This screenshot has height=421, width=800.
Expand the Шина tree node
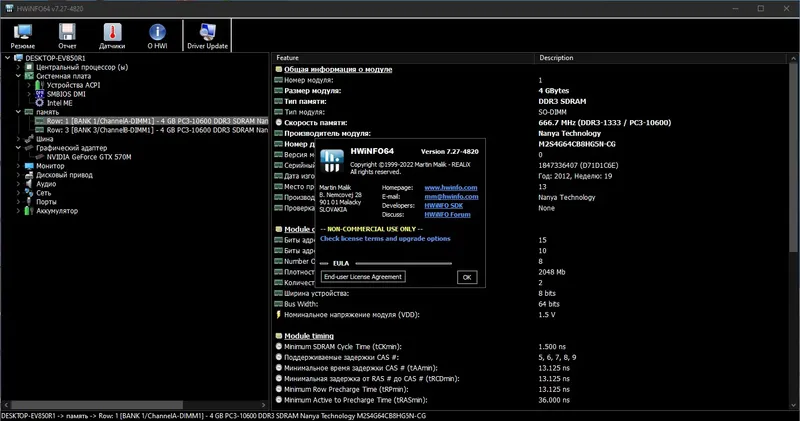(x=18, y=139)
